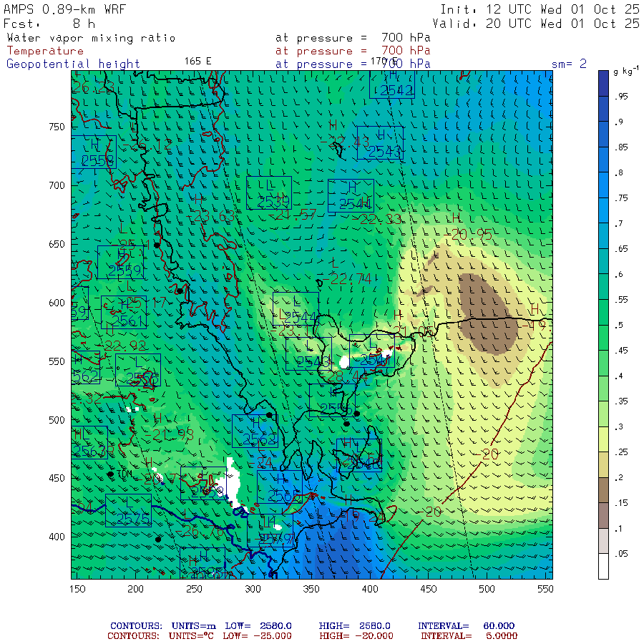The height and width of the screenshot is (644, 644).
Task: Click the boxed 'L 2575' height label
Action: 129,510
